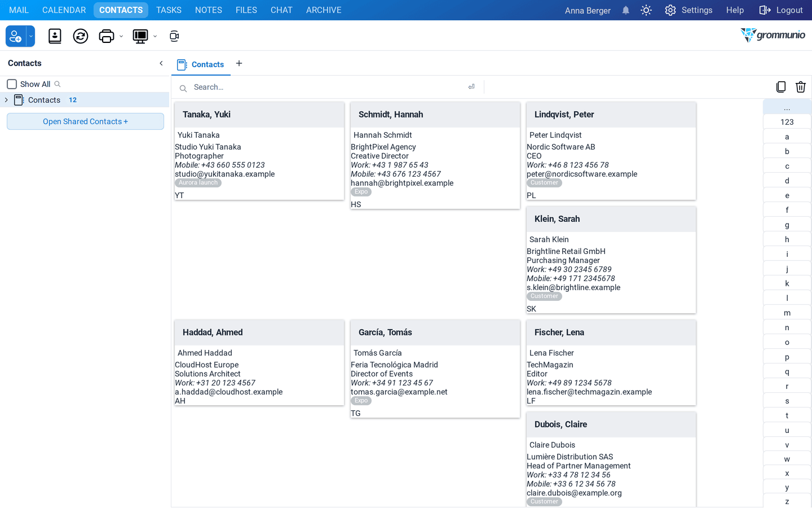
Task: Click the Contacts folder icon in the tree
Action: pyautogui.click(x=19, y=100)
